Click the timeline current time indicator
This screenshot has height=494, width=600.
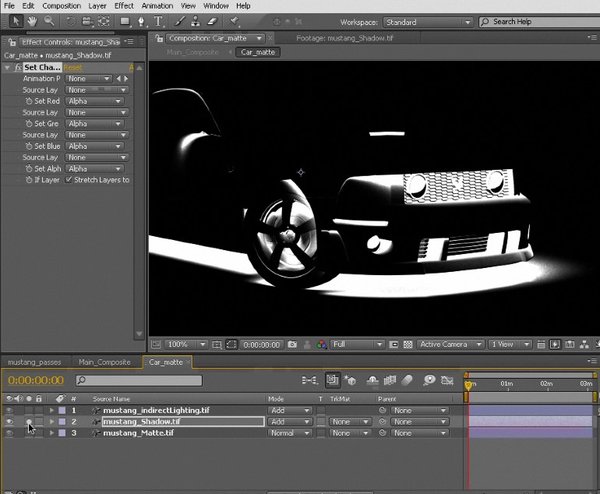467,384
